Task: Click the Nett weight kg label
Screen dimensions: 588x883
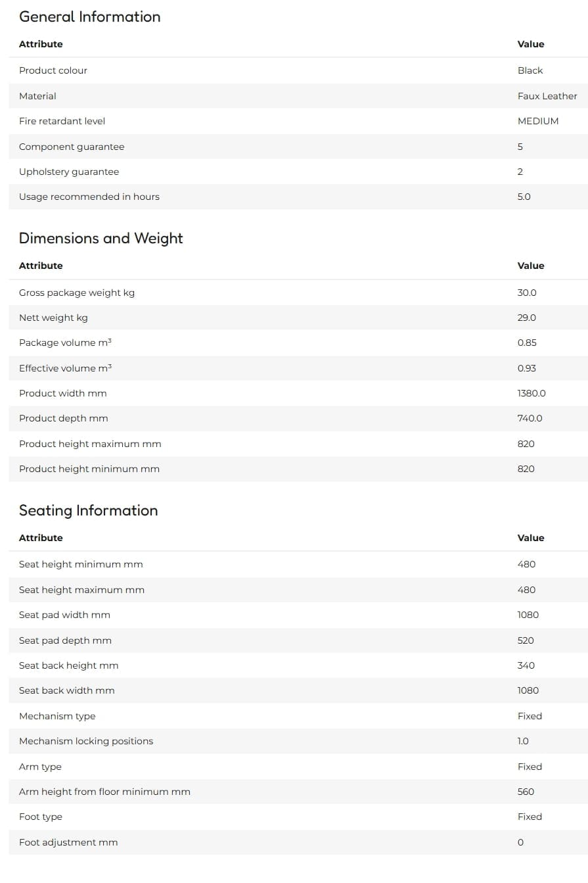Action: coord(53,318)
